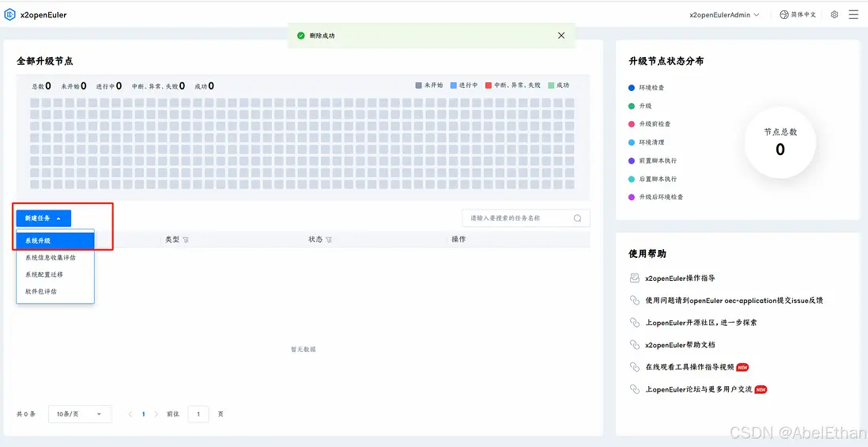Click 暂无数据 empty table message
This screenshot has height=447, width=868.
click(304, 350)
